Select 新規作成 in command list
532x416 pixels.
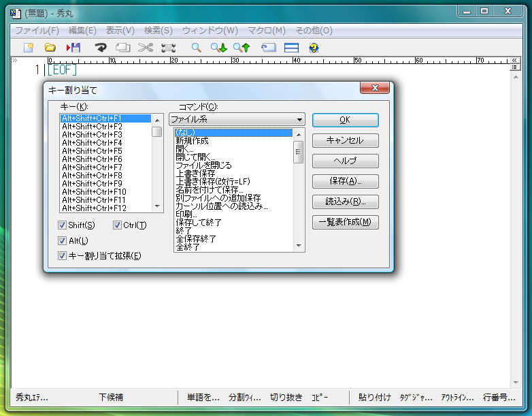233,141
